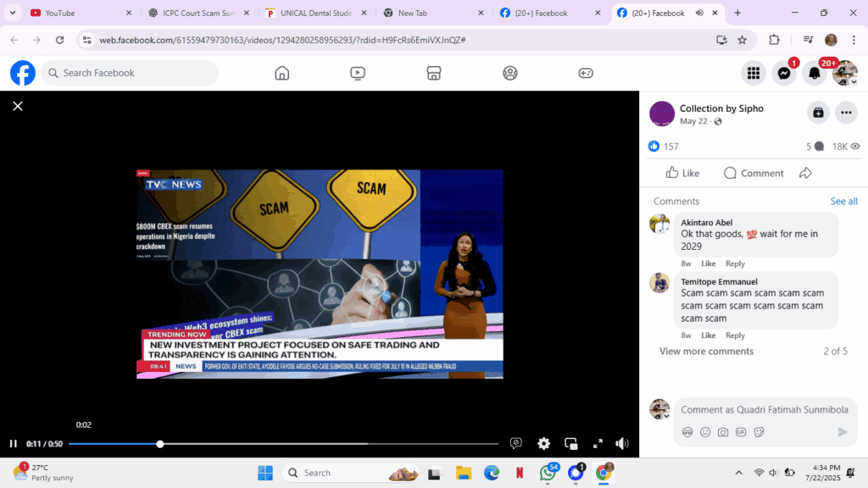Open the three-dot post options menu

pos(846,113)
